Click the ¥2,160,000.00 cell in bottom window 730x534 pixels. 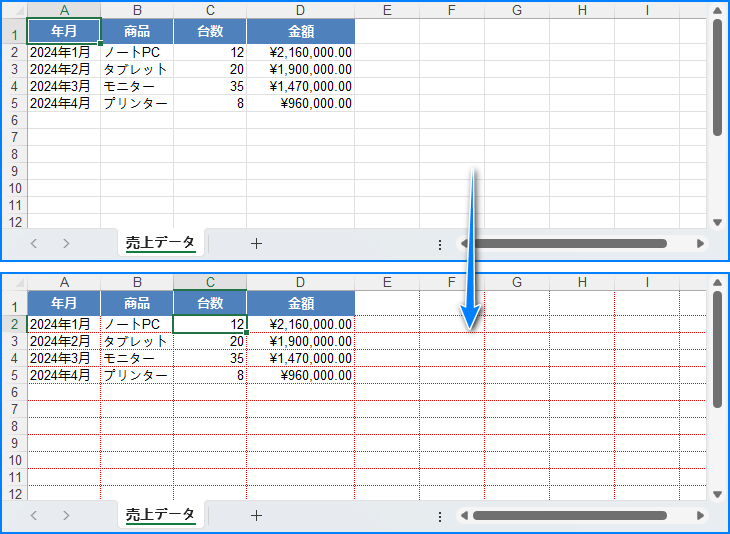(301, 324)
